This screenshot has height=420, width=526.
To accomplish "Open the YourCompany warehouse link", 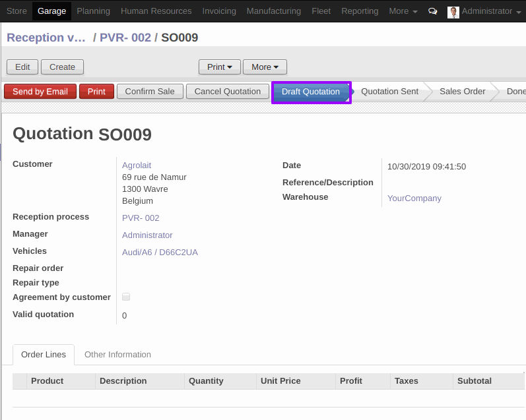I will click(x=414, y=198).
